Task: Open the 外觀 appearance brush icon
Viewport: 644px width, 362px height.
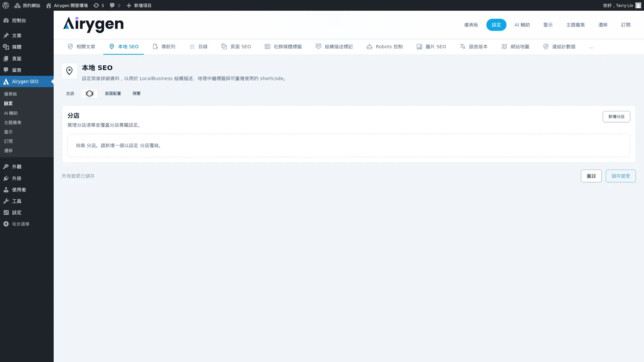Action: [6, 167]
